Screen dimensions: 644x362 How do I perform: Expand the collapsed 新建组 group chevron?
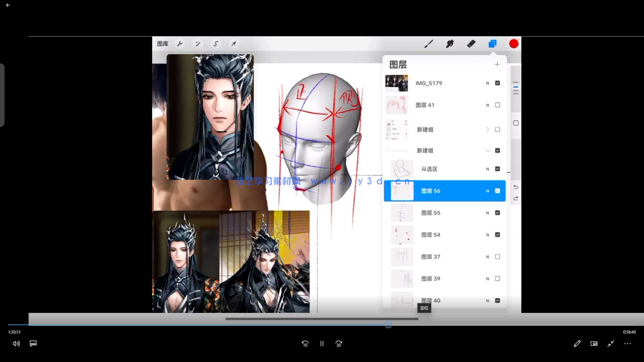487,130
